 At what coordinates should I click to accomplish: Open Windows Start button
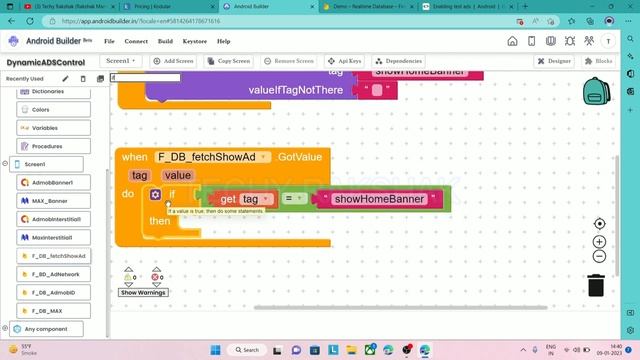(216, 350)
